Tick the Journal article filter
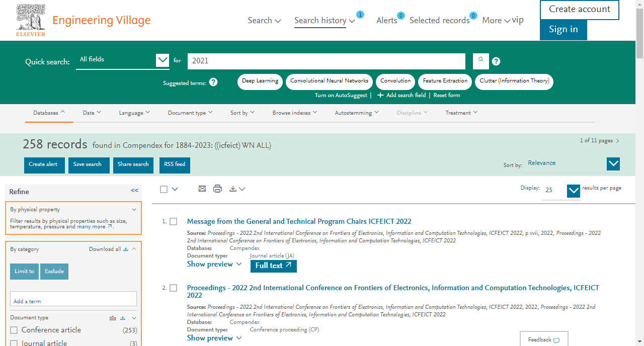 tap(14, 343)
